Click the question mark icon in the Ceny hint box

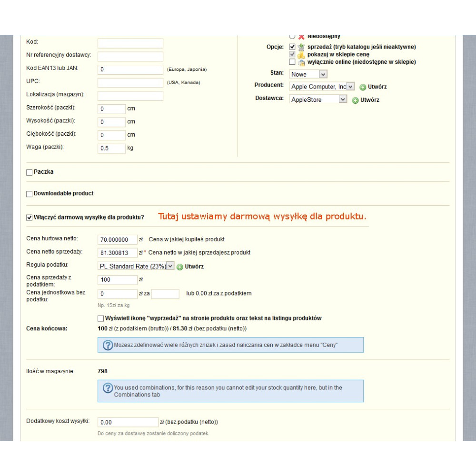tap(108, 345)
